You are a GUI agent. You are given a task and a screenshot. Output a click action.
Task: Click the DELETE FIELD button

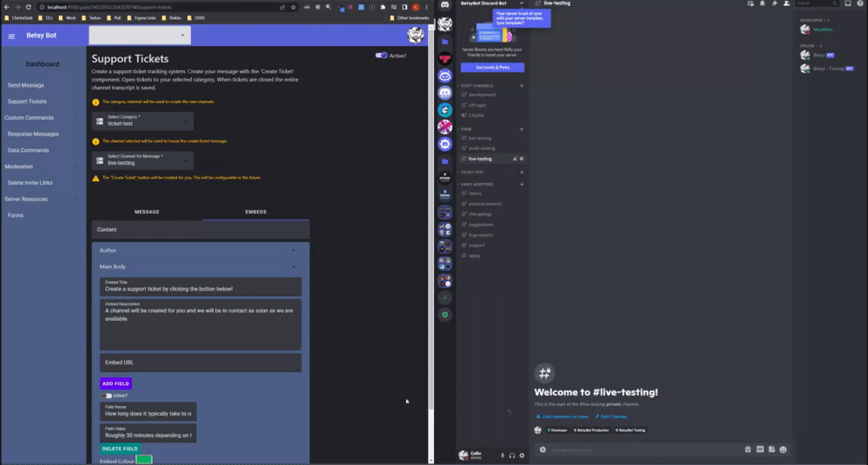coord(120,449)
